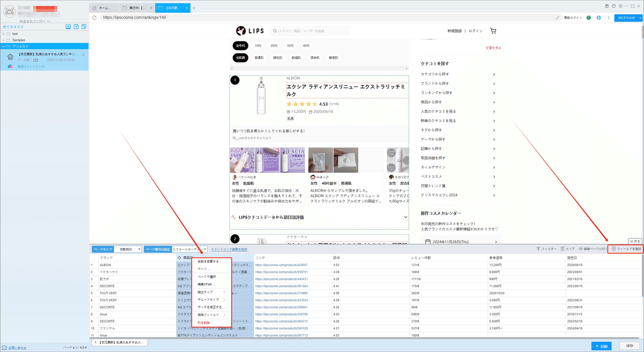Screen dimensions: 644x352
Task: Select the 全年代 age filter
Action: (240, 46)
